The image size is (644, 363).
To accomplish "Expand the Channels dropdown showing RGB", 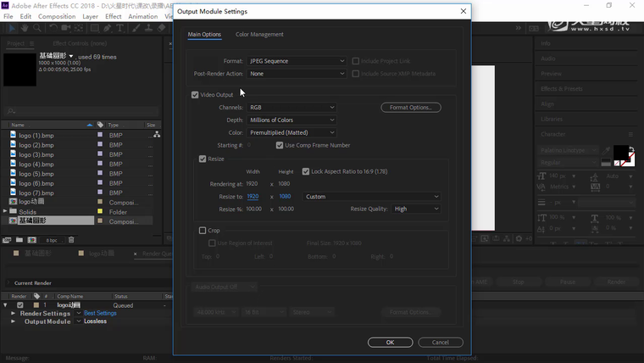I will pyautogui.click(x=291, y=108).
